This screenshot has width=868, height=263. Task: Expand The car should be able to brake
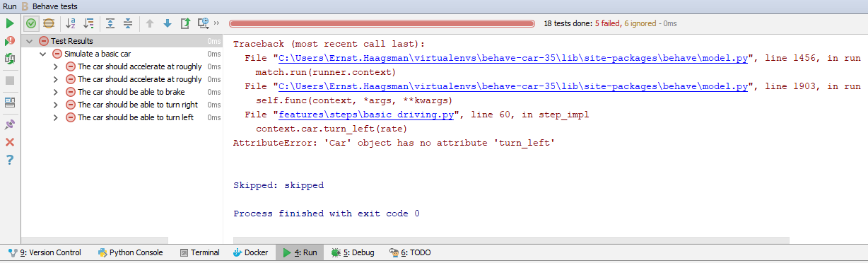57,92
